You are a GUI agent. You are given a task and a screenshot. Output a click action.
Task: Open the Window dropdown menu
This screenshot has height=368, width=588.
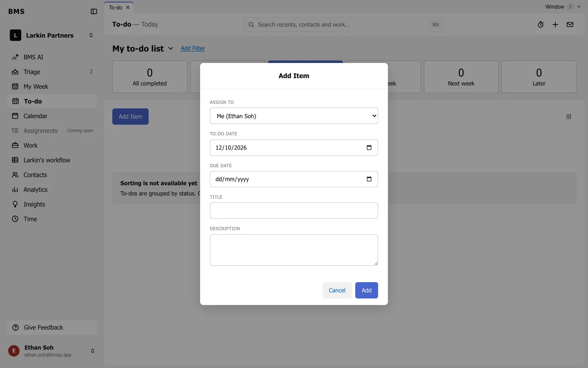pos(563,7)
